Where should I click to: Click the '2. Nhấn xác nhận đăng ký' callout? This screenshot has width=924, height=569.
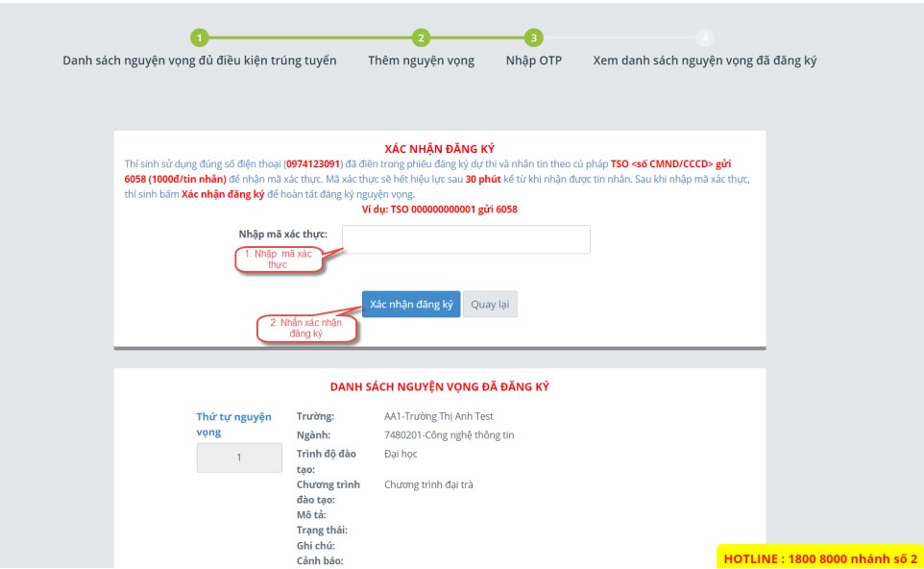[305, 329]
